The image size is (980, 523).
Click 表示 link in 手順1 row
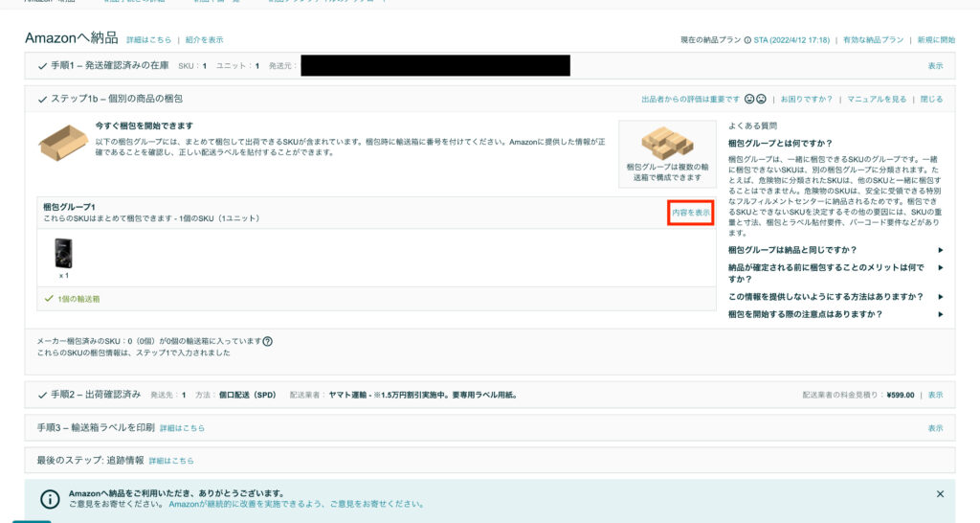coord(935,66)
